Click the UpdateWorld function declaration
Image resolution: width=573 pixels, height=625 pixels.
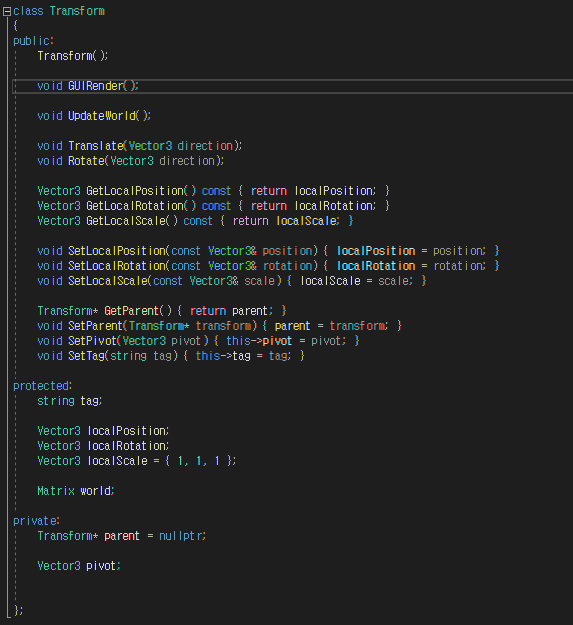(94, 116)
